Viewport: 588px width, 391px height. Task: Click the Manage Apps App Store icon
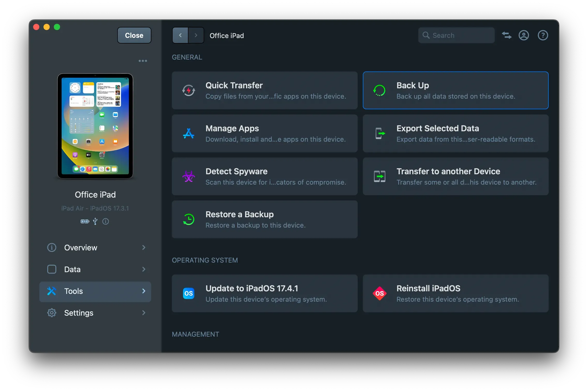[x=188, y=134]
